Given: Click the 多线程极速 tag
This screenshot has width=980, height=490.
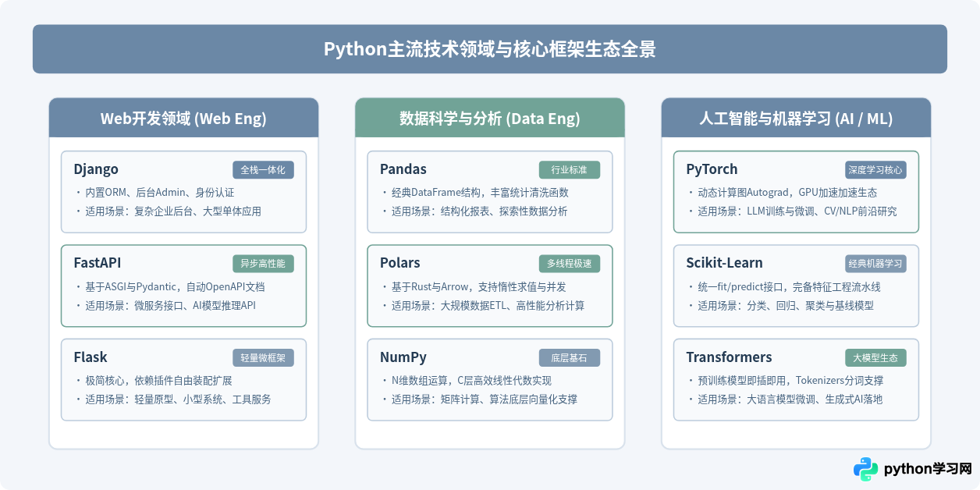Looking at the screenshot, I should (x=570, y=264).
